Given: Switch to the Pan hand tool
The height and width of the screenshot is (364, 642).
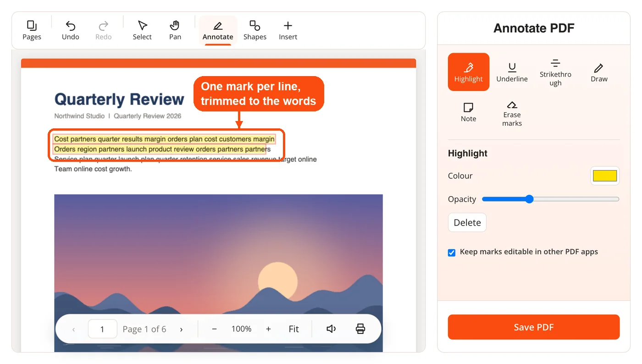Looking at the screenshot, I should [175, 30].
